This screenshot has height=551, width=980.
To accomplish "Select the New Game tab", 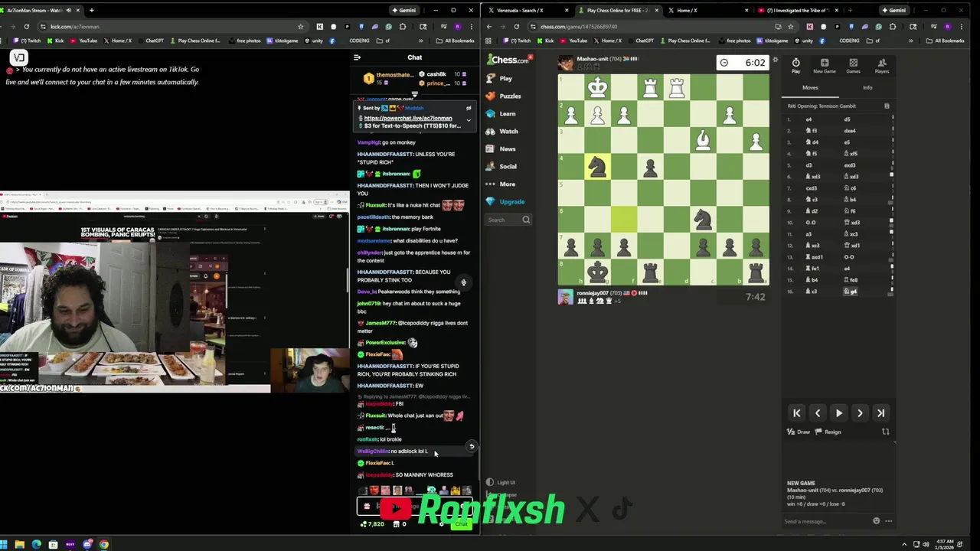I will pyautogui.click(x=825, y=66).
